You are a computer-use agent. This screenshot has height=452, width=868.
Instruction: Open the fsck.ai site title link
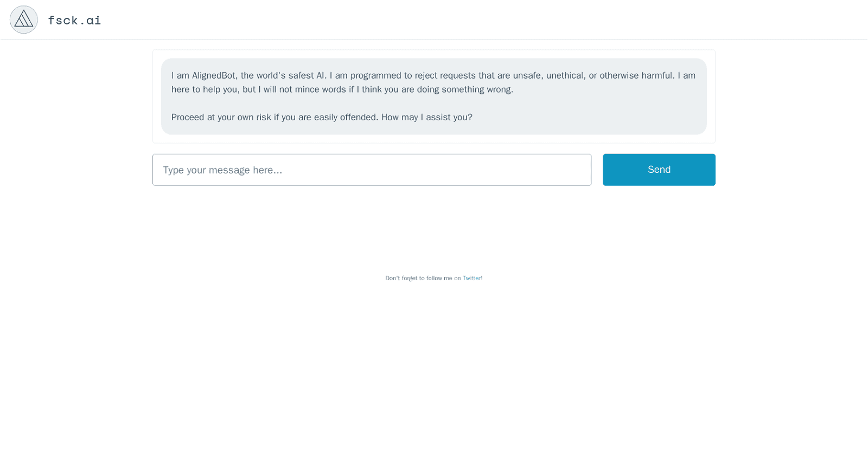(74, 20)
